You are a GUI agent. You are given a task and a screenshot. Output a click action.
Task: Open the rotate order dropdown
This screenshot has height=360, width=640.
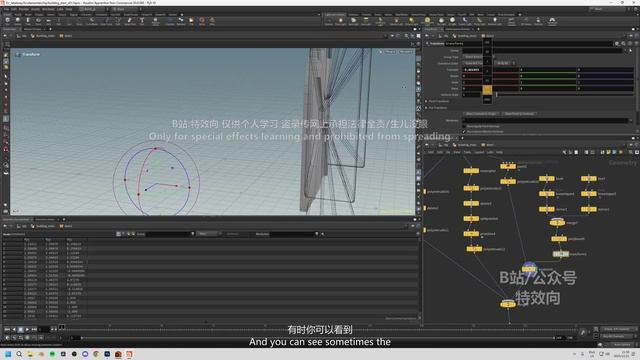click(504, 63)
